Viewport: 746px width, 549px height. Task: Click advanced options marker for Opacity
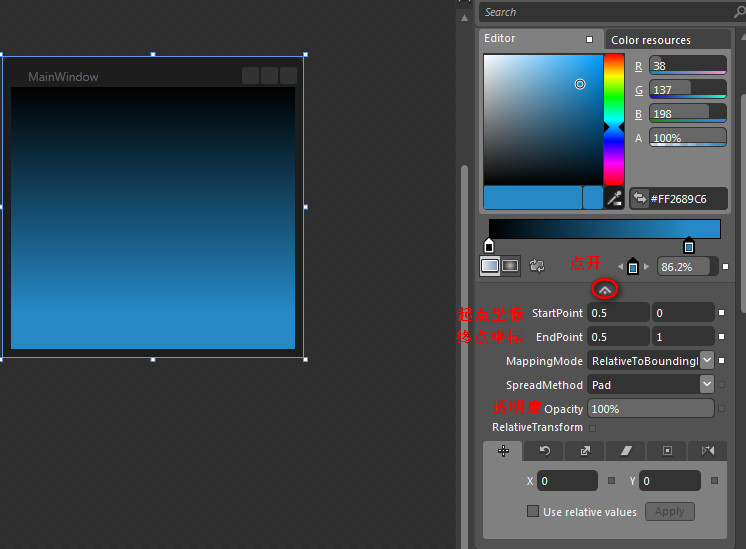[x=722, y=408]
